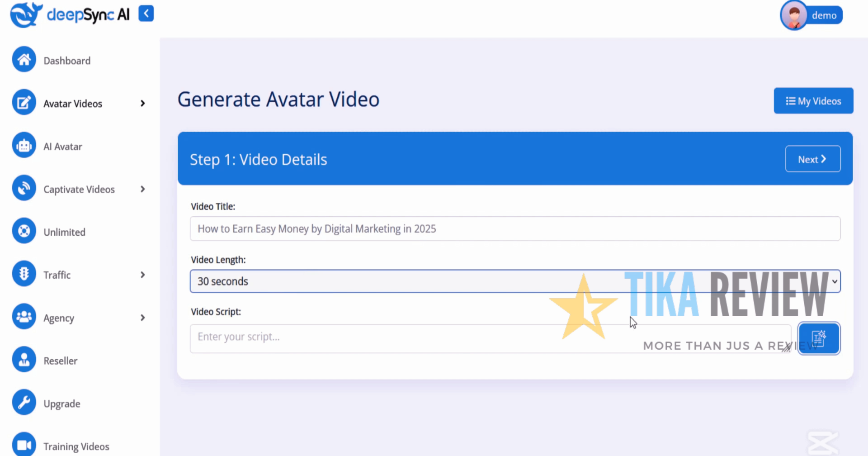Click the Video Title label

pyautogui.click(x=213, y=206)
